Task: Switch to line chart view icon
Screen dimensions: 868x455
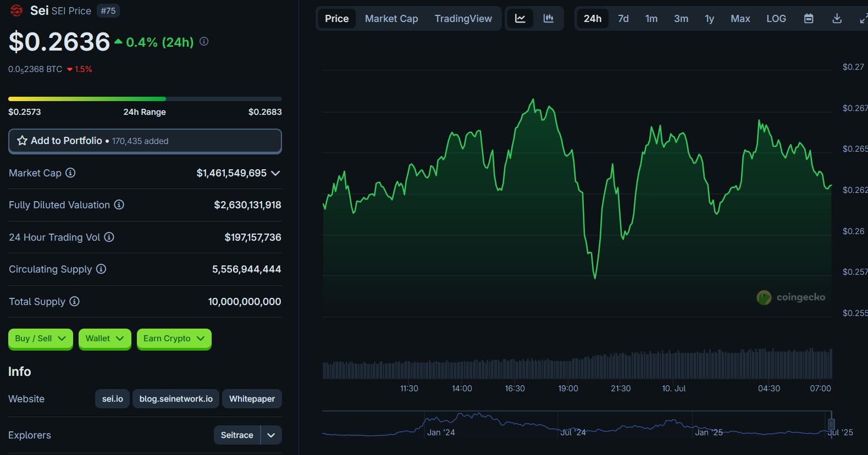Action: click(x=520, y=19)
